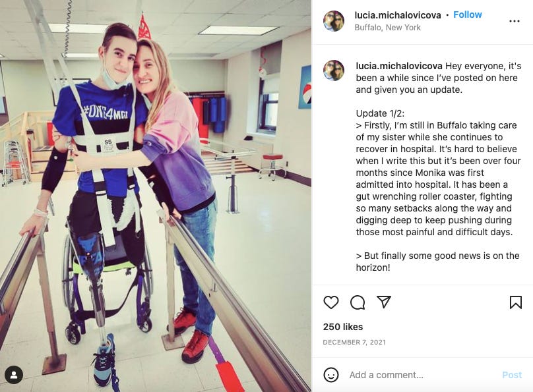533x392 pixels.
Task: Show tagged people icon on the photo
Action: coord(14,375)
